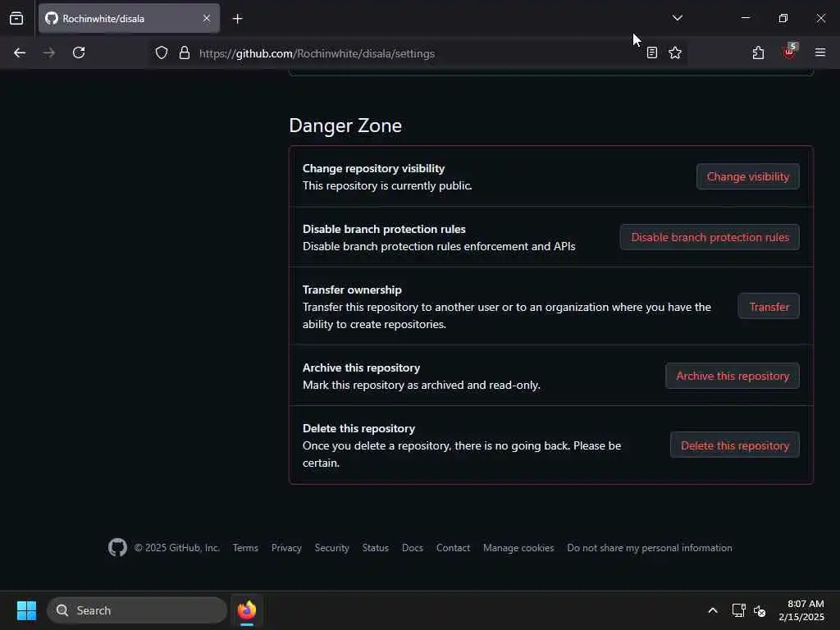The height and width of the screenshot is (630, 840).
Task: Open the list all tabs chevron
Action: (x=677, y=18)
